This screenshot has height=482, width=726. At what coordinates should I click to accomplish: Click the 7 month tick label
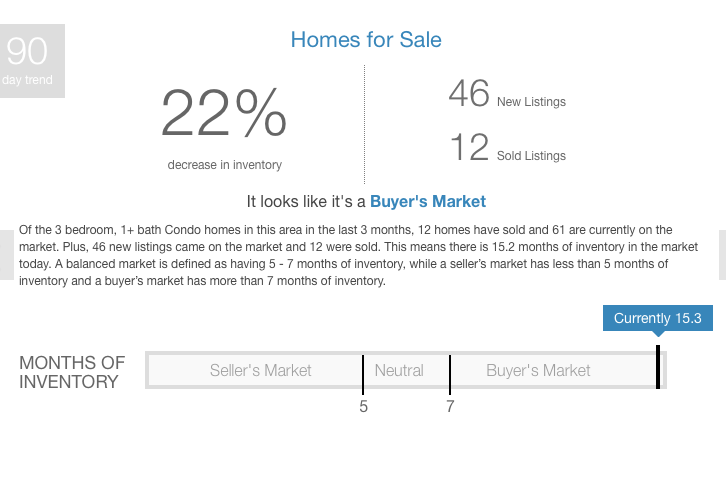coord(450,407)
